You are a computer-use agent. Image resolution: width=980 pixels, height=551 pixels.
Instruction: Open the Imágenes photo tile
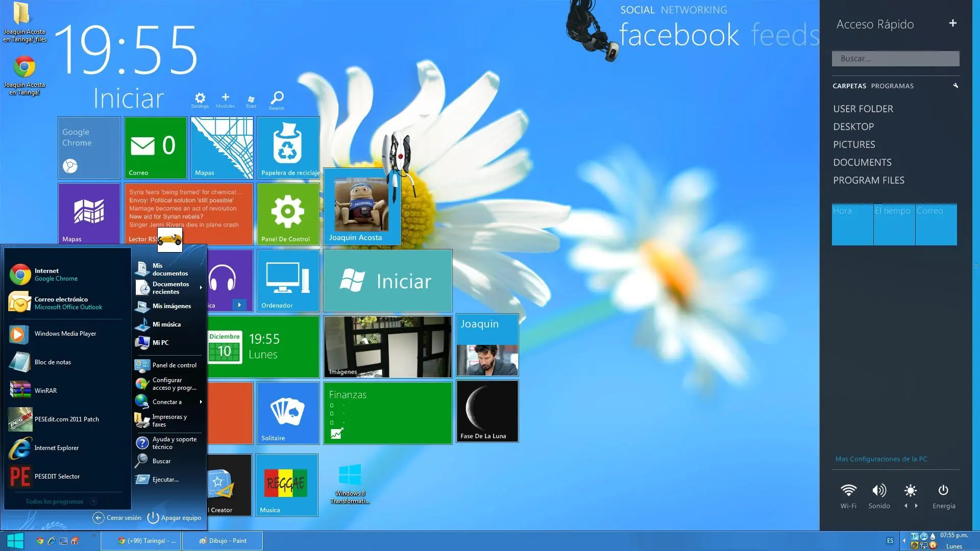[388, 346]
